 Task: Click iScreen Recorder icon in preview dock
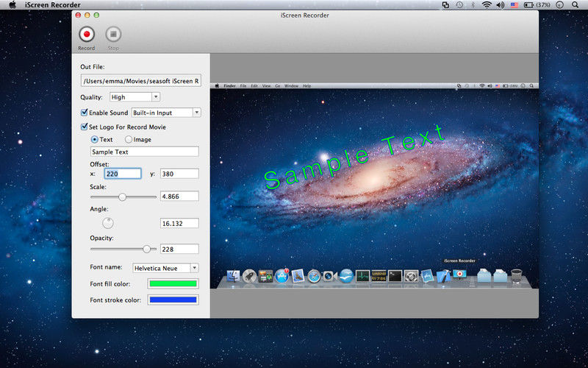pyautogui.click(x=460, y=275)
